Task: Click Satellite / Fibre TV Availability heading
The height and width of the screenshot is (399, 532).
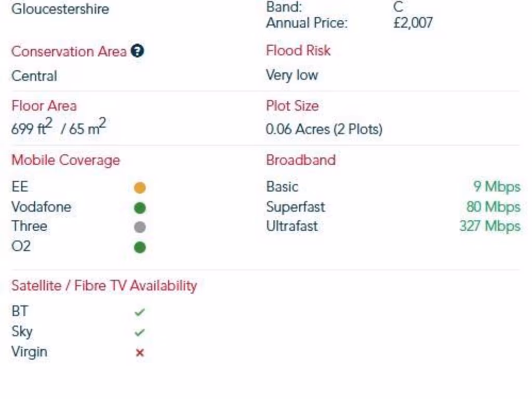Action: pos(104,286)
